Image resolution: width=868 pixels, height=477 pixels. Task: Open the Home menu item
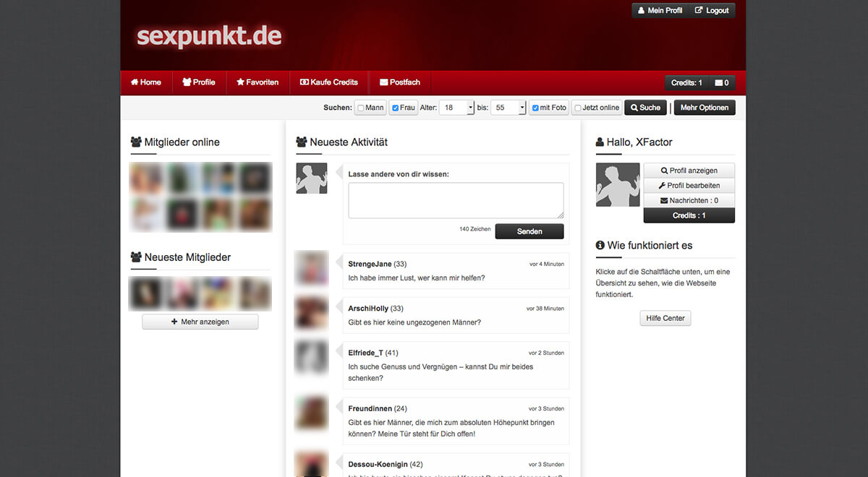146,82
